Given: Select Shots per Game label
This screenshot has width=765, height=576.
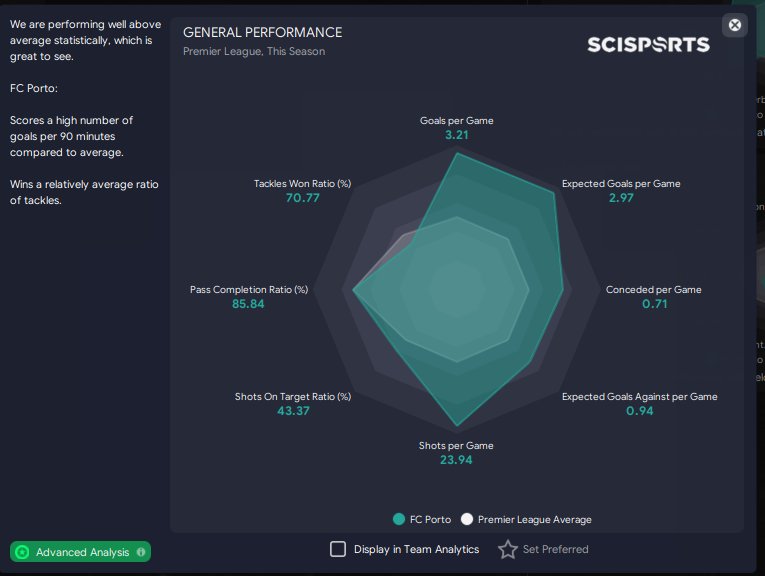Looking at the screenshot, I should [456, 445].
